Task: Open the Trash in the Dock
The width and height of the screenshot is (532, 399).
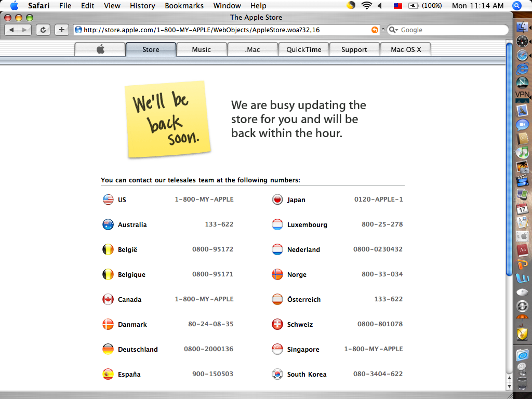Action: 522,383
